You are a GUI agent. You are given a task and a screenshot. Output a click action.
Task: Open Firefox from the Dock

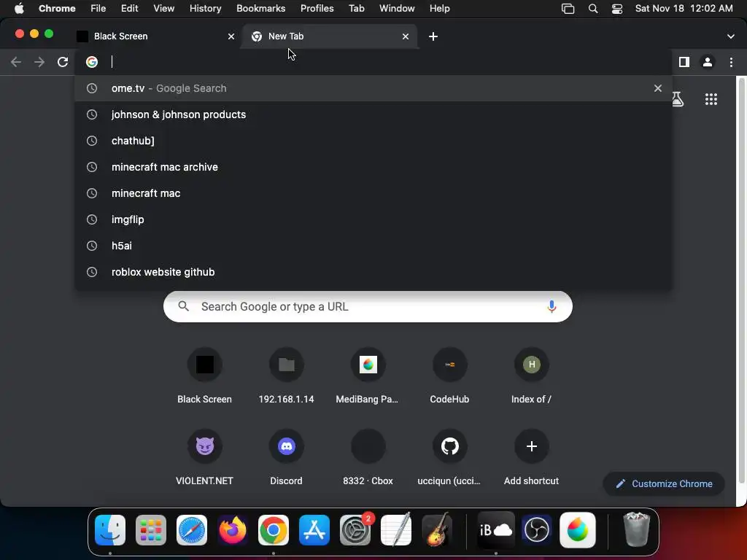click(x=233, y=530)
